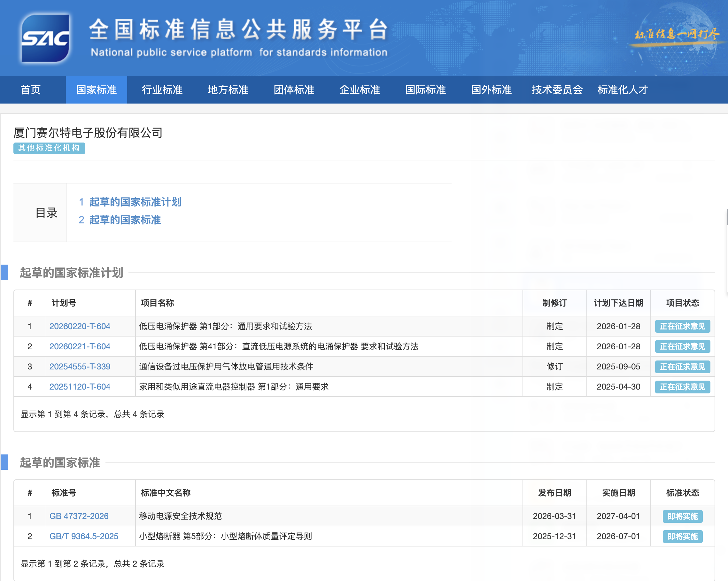
Task: Navigate to 技术委员会
Action: pos(557,90)
